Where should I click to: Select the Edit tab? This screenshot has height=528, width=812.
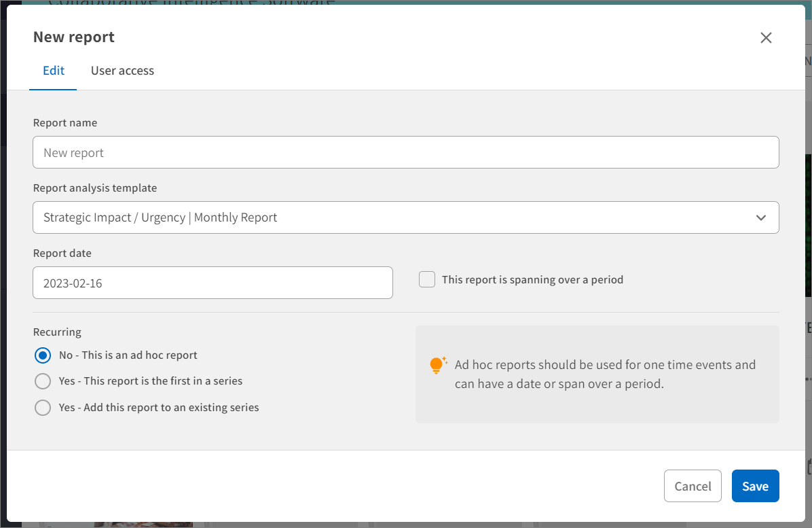[x=54, y=71]
